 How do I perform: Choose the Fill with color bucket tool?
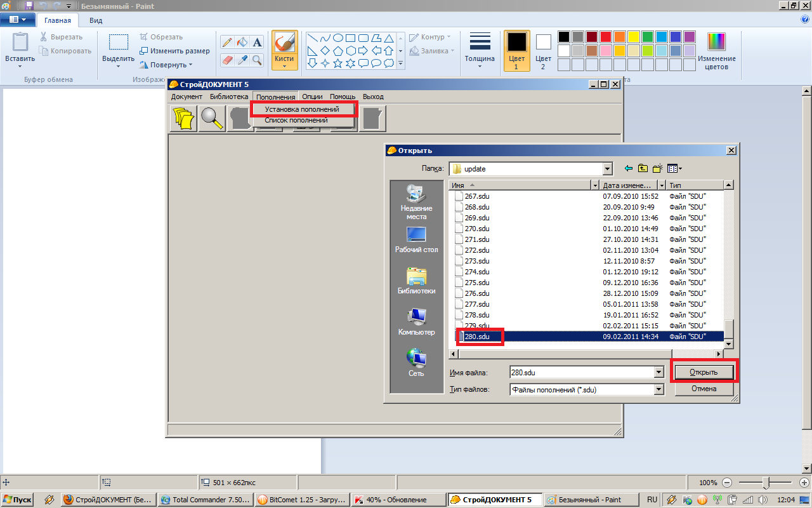(x=242, y=43)
